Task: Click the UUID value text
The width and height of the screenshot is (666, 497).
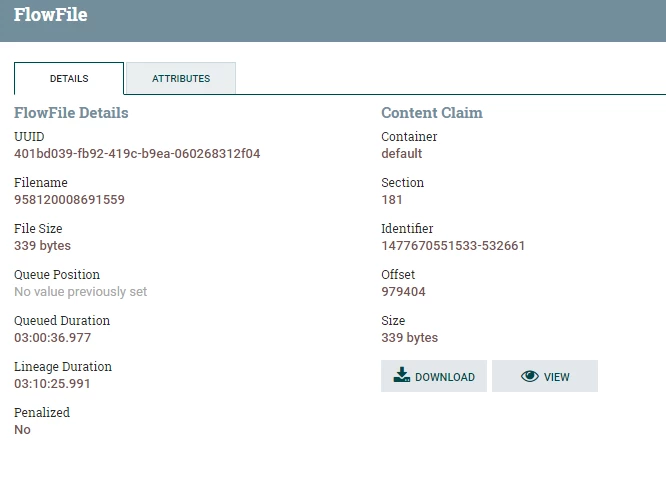Action: (137, 153)
